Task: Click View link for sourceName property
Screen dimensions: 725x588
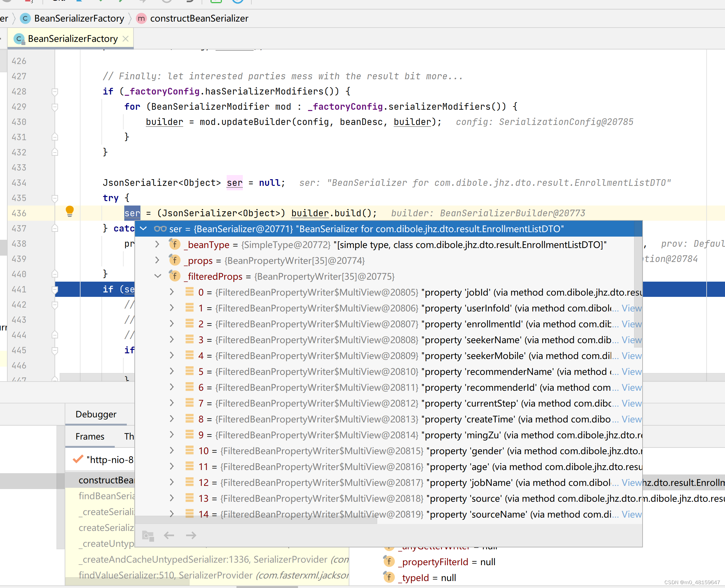Action: tap(631, 514)
